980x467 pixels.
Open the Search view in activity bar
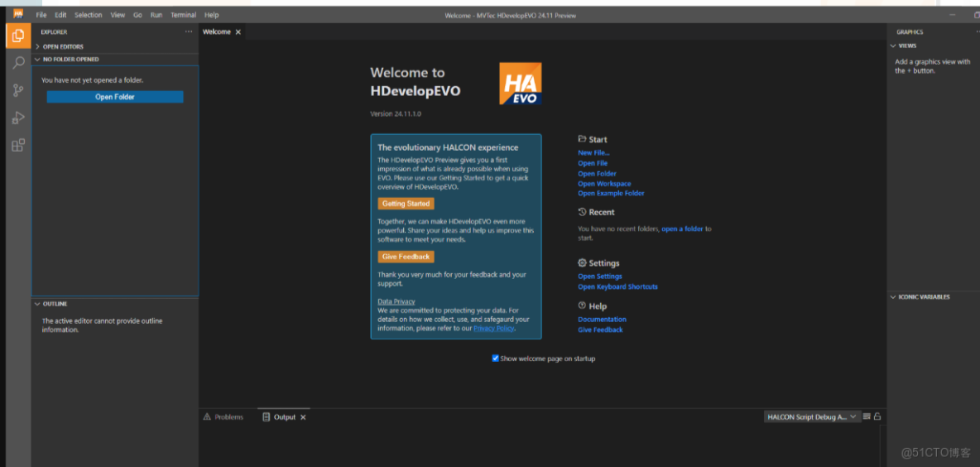(18, 63)
